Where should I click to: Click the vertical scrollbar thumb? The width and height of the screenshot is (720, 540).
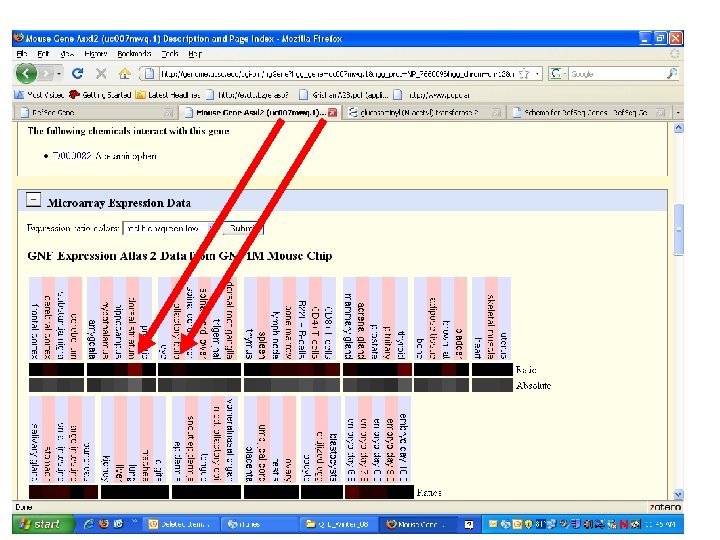(x=679, y=229)
